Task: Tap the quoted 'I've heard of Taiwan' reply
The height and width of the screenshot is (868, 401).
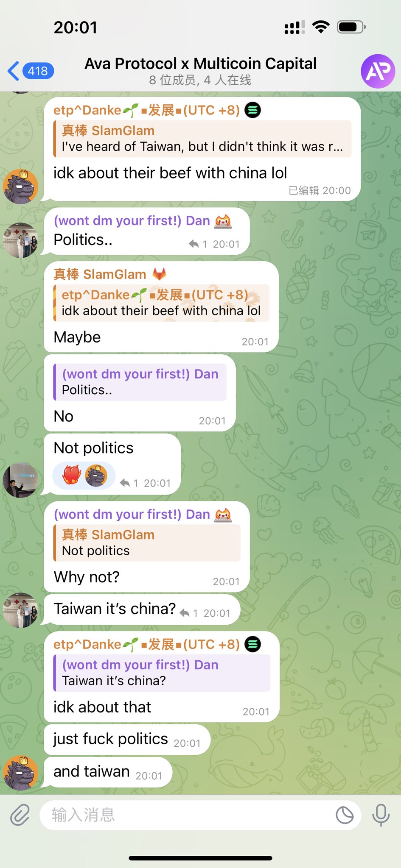Action: 202,139
